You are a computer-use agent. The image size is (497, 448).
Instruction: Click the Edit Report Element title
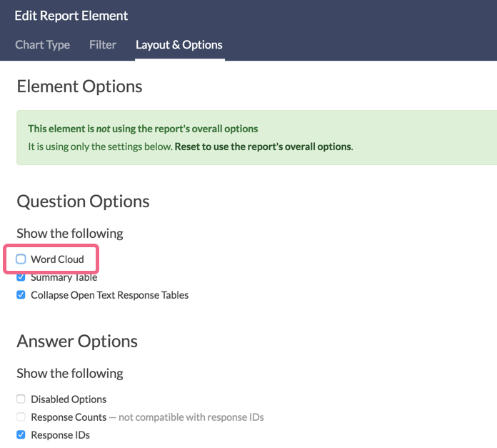pyautogui.click(x=71, y=15)
